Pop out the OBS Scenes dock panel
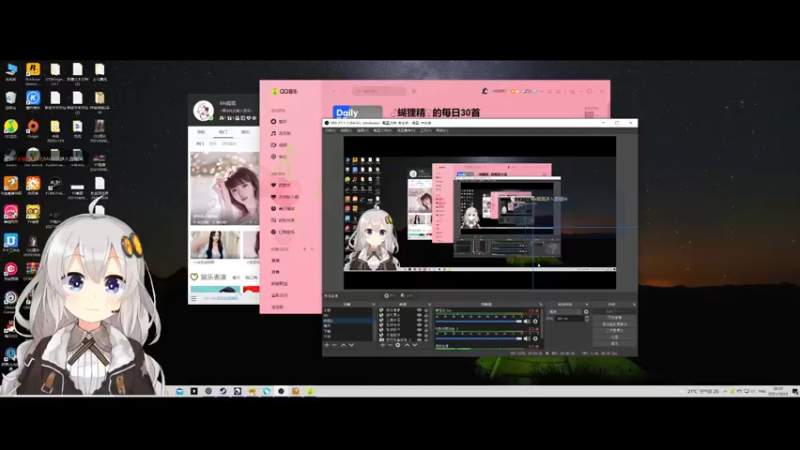The image size is (800, 450). pos(373,305)
